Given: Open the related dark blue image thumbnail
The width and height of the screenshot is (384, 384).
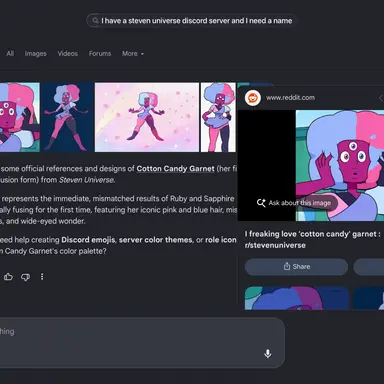Looking at the screenshot, I should (369, 298).
